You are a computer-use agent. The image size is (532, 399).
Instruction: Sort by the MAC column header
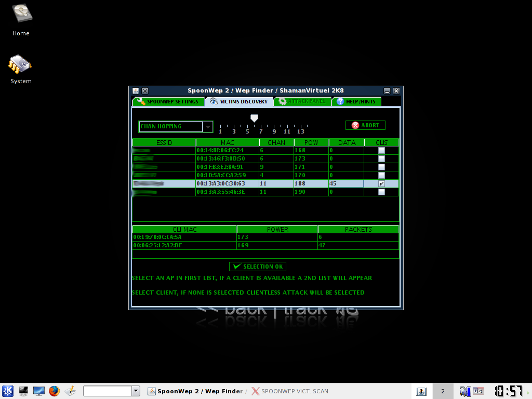click(x=228, y=142)
